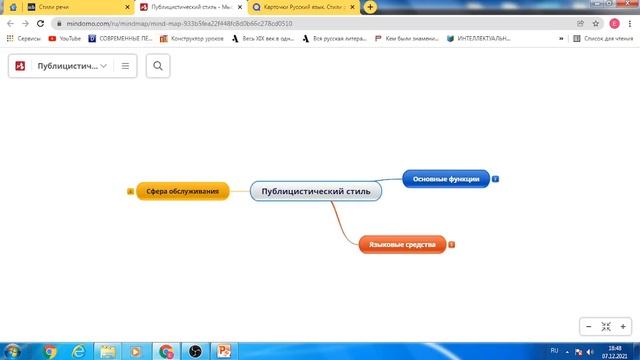The image size is (640, 360).
Task: Open the Chrome profile avatar
Action: click(614, 23)
